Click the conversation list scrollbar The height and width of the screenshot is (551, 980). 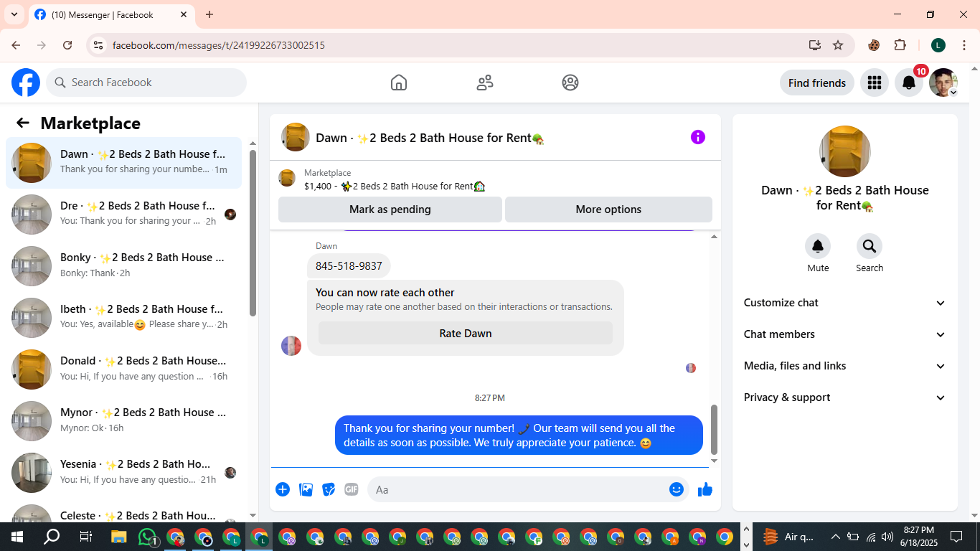point(253,233)
